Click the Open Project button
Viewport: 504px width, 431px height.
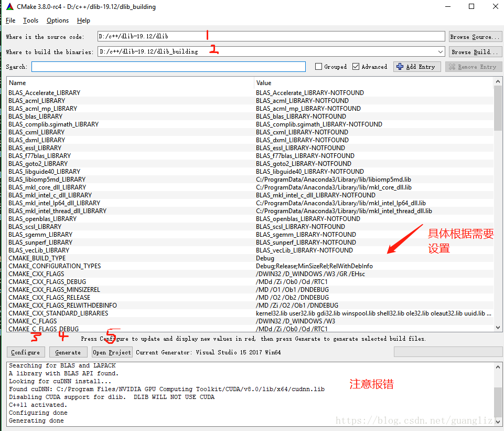tap(112, 352)
